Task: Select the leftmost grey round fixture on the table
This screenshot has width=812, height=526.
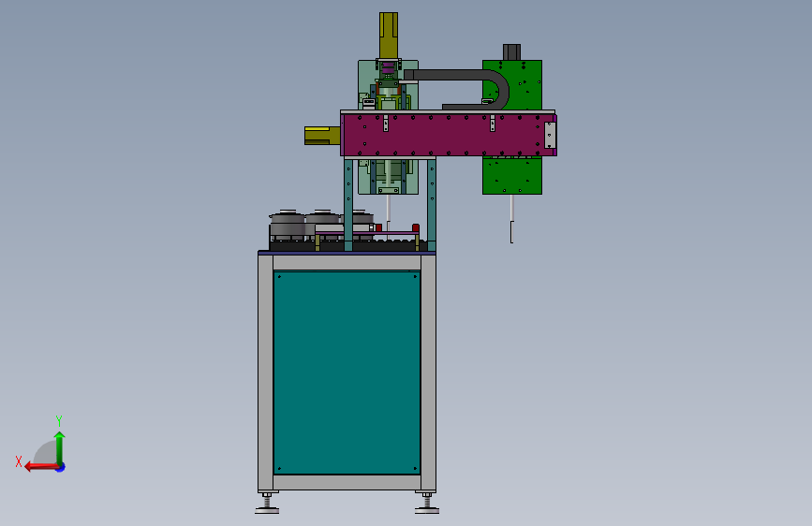Action: (x=288, y=225)
